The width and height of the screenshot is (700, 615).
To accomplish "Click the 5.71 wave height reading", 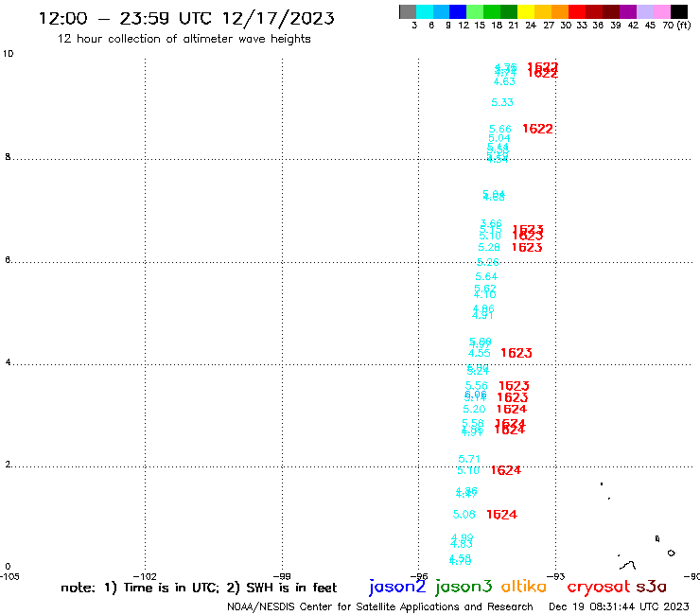I will click(x=469, y=459).
